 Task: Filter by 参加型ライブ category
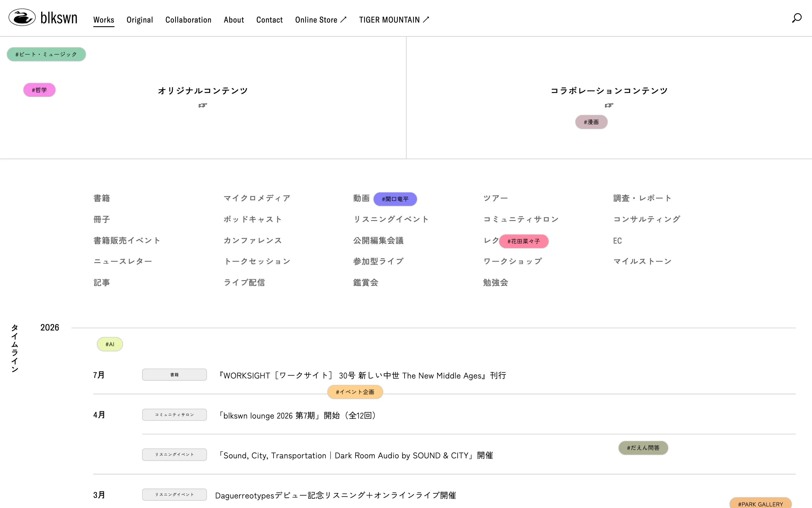click(x=378, y=261)
